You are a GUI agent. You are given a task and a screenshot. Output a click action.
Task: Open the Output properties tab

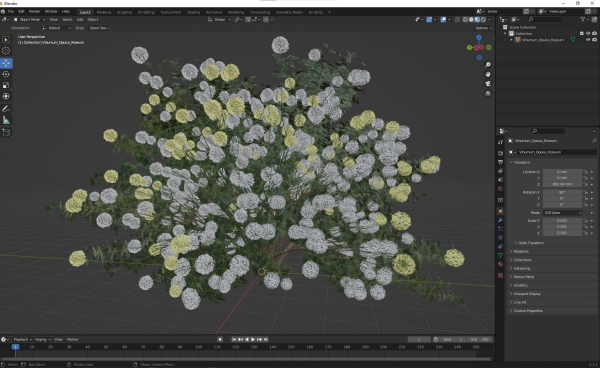[500, 162]
